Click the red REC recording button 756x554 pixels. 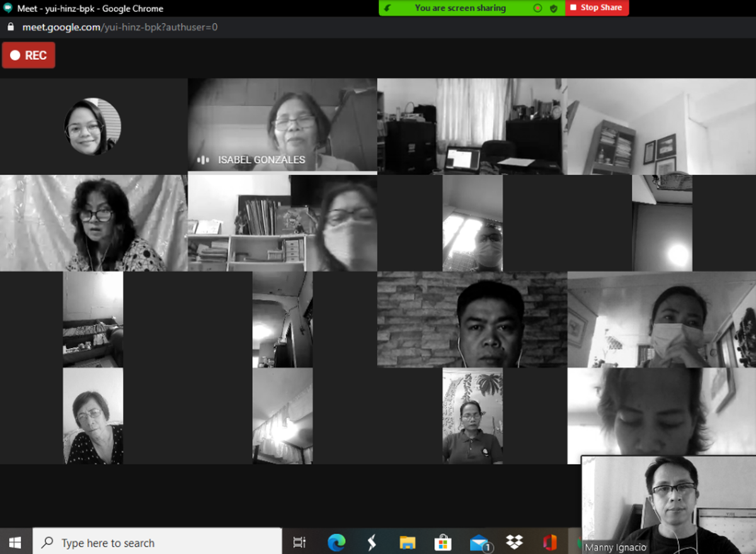[28, 55]
